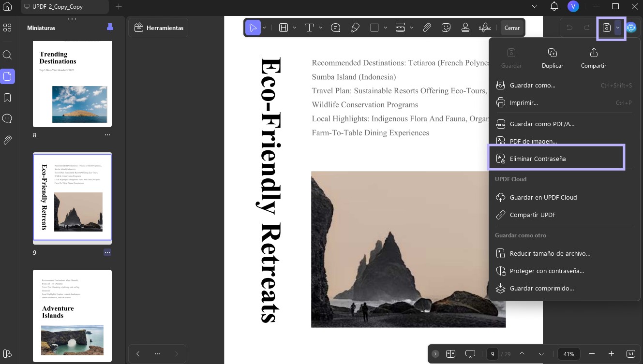Open page 9 thumbnail options ellipsis
Viewport: 643px width, 364px height.
[107, 252]
